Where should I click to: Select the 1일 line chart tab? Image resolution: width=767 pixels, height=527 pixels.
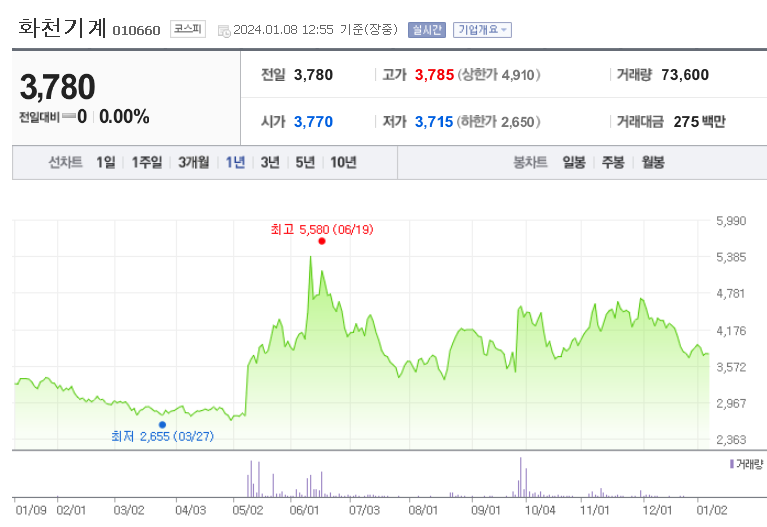106,162
